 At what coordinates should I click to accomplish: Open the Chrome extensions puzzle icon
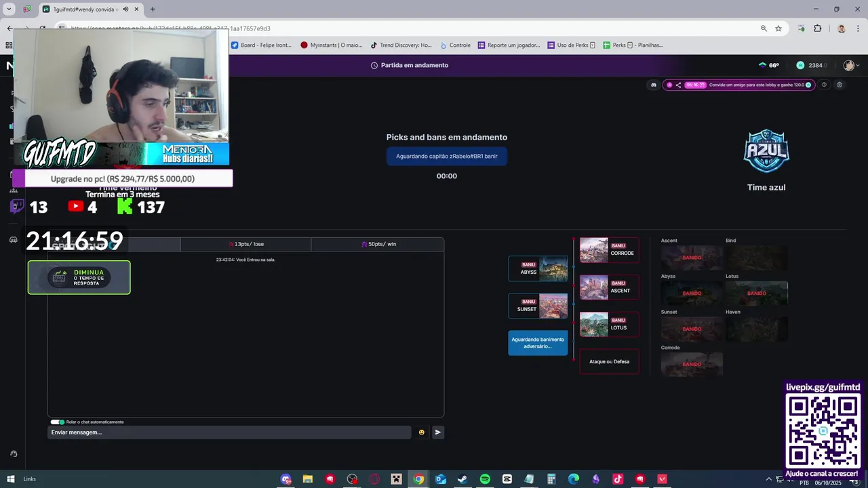tap(817, 28)
